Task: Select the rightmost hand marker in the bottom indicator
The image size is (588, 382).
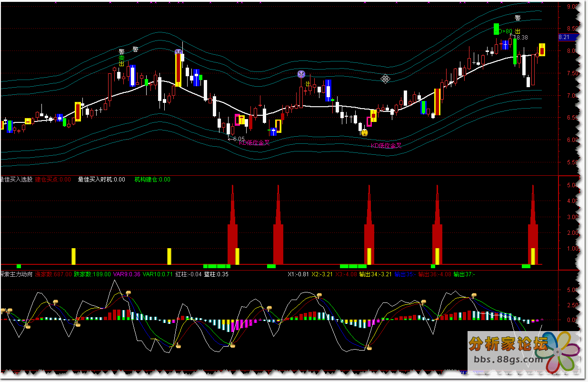Action: (x=474, y=296)
